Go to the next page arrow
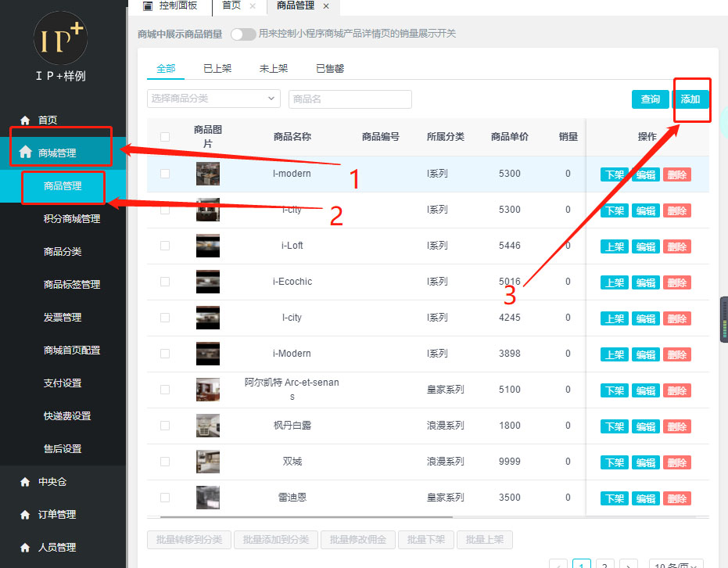 [628, 565]
